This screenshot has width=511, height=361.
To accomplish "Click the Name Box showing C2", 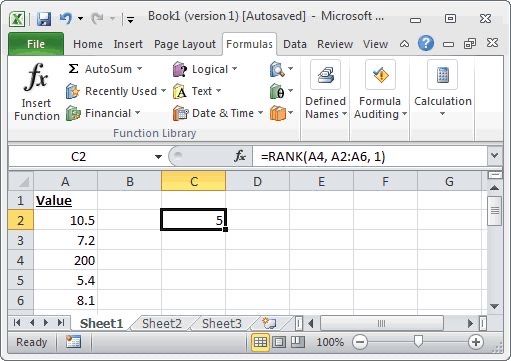I will click(79, 156).
